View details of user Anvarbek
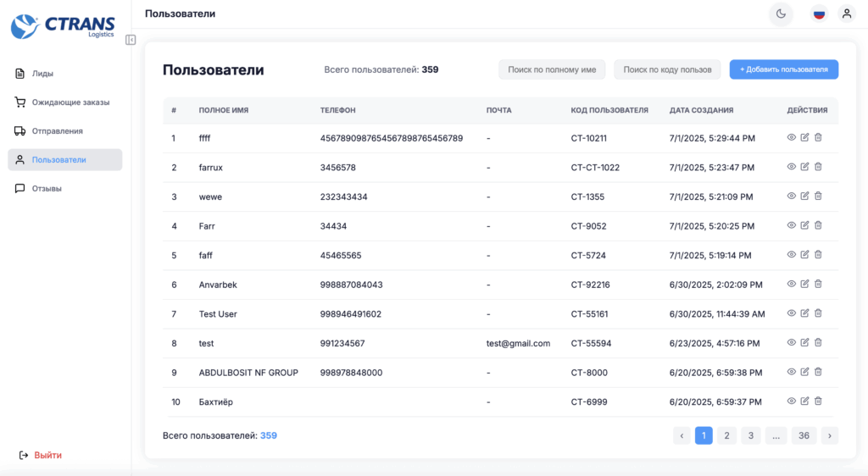 [x=791, y=284]
